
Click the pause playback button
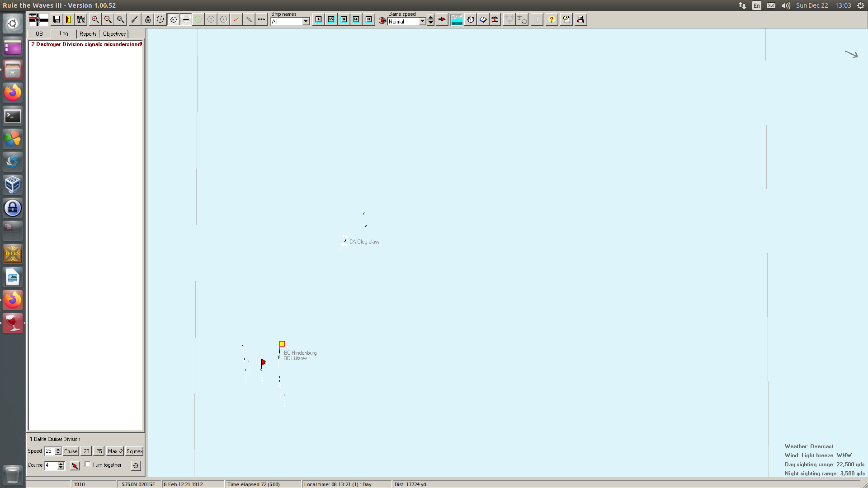pos(369,19)
